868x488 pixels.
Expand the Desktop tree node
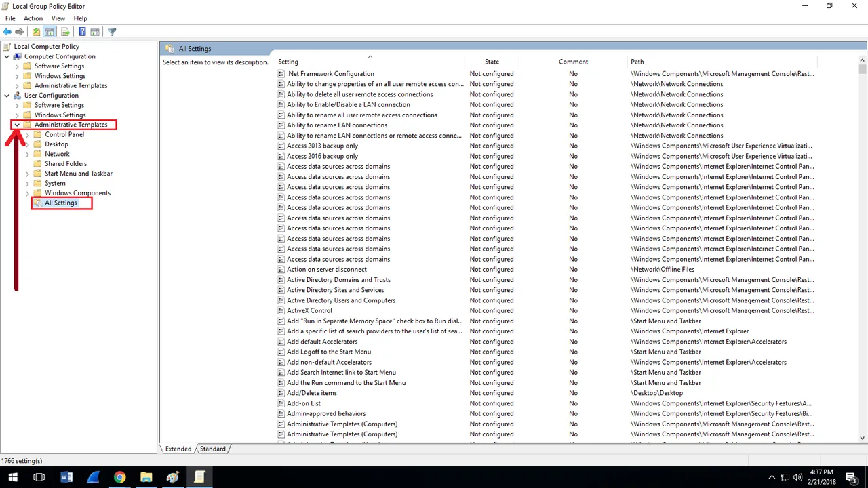tap(28, 144)
